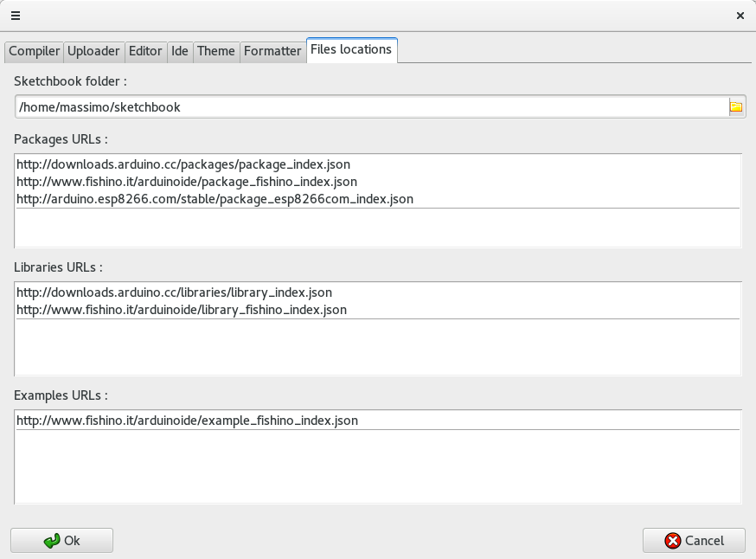This screenshot has height=559, width=756.
Task: Open the window menu hamburger icon
Action: click(x=15, y=15)
